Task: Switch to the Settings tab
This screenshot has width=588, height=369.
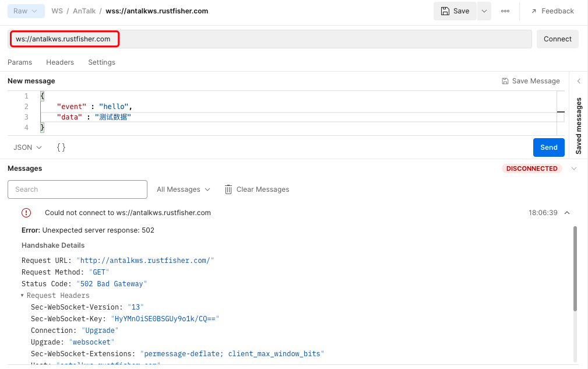Action: [x=101, y=62]
